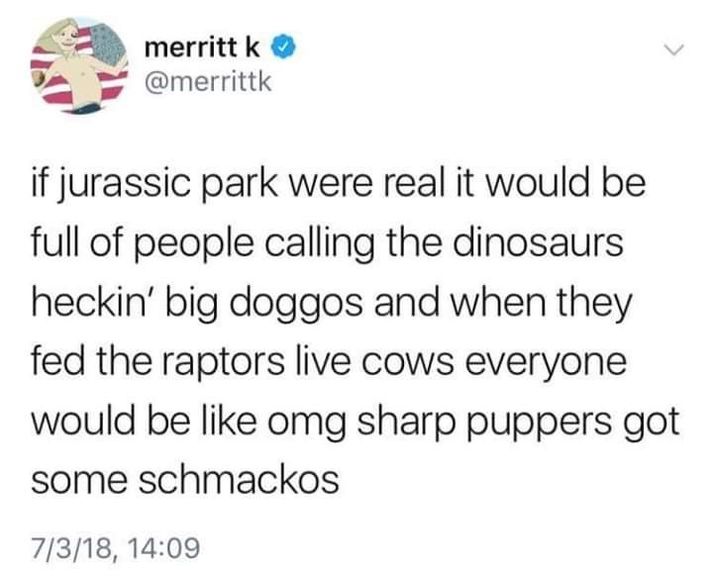Expand the tweet options chevron
Screen dimensions: 713x580
tap(673, 49)
